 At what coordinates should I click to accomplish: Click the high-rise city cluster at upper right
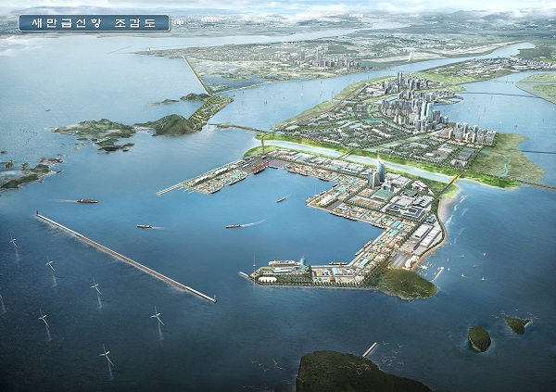(412, 102)
